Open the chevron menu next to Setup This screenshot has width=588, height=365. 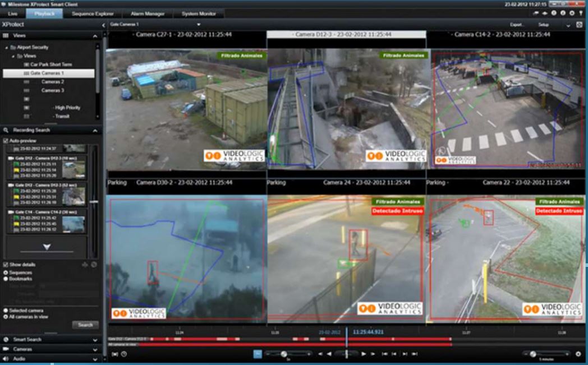coord(568,25)
